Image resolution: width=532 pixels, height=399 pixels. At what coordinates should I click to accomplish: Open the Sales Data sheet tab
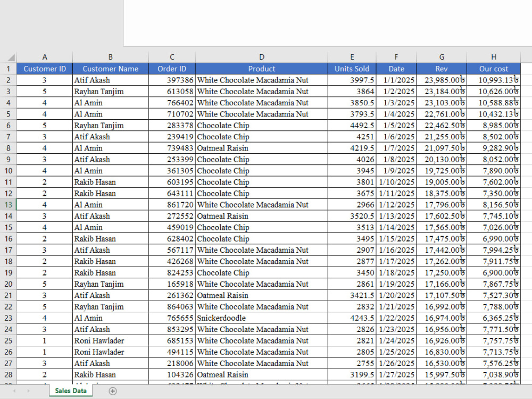coord(71,390)
